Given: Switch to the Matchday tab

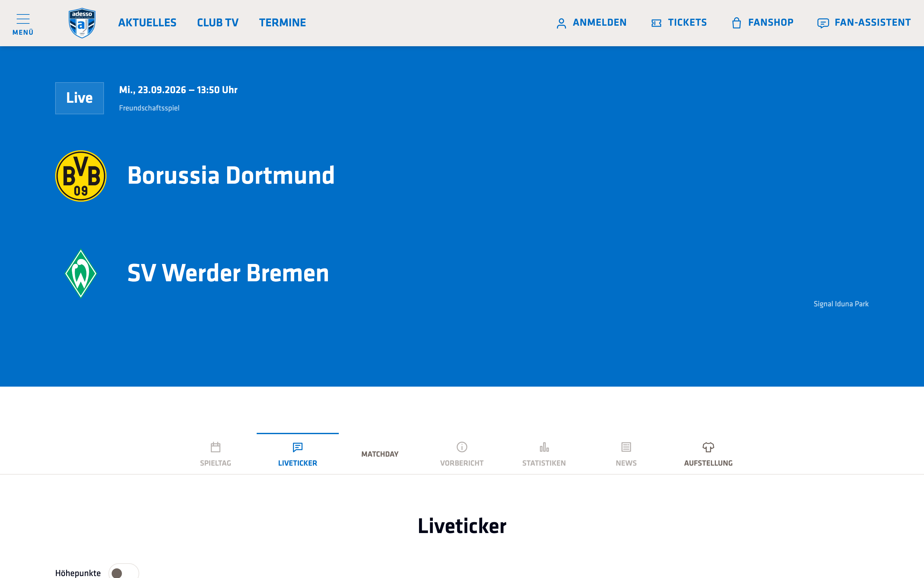Looking at the screenshot, I should pos(380,454).
